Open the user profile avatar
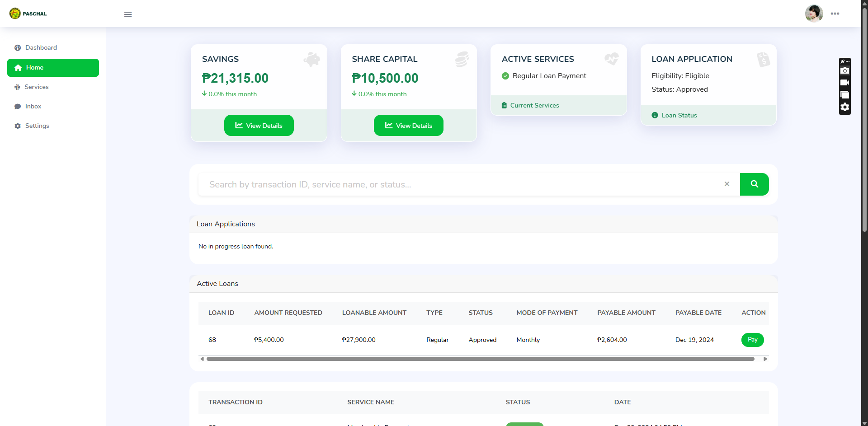 tap(814, 14)
